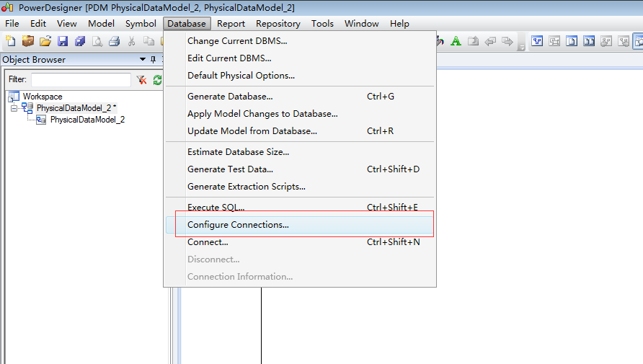
Task: Choose Execute SQL
Action: point(300,207)
